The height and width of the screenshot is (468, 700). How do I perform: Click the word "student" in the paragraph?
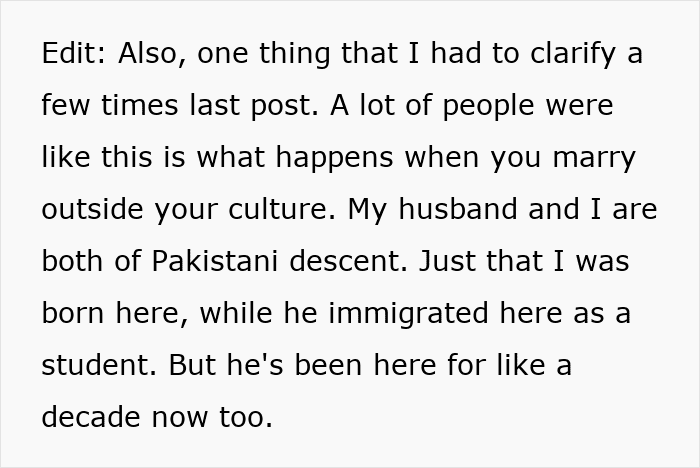[x=96, y=366]
